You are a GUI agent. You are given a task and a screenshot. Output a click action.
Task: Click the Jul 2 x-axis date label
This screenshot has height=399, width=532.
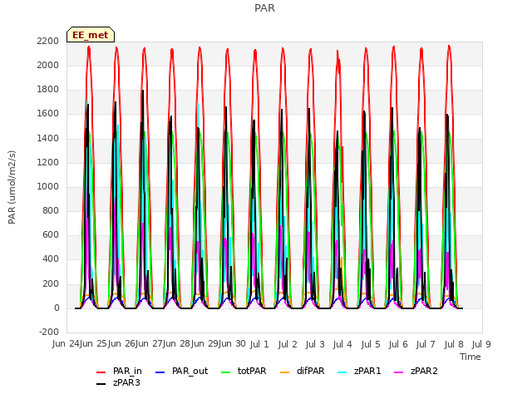[288, 344]
